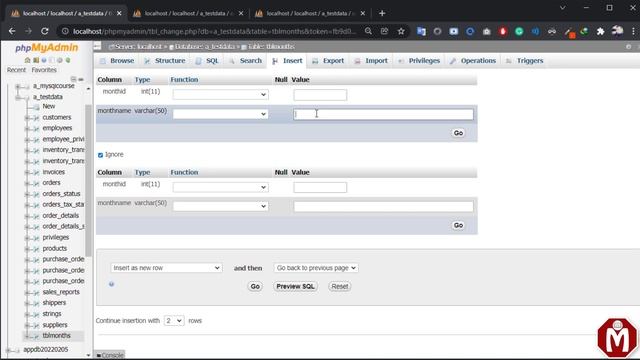Open Favorites link in navigation

44,70
